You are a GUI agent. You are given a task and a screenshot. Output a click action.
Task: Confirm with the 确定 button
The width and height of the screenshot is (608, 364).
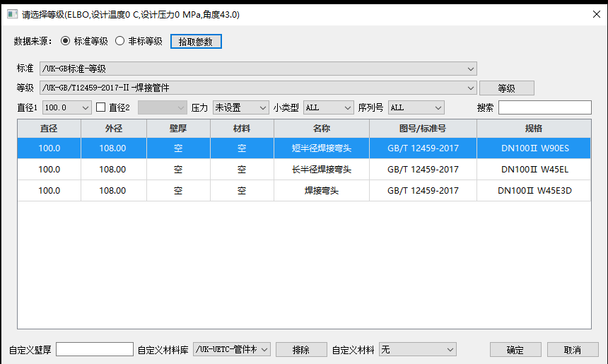(515, 350)
